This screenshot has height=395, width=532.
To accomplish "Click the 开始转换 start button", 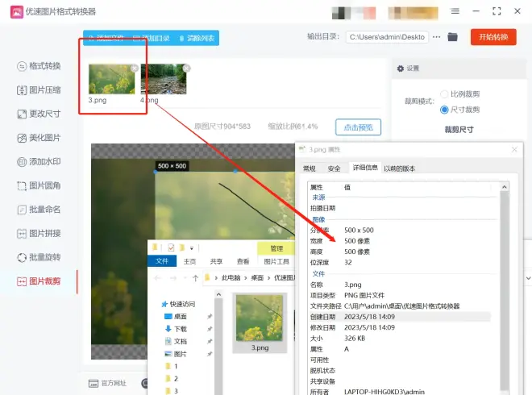I will [x=493, y=37].
